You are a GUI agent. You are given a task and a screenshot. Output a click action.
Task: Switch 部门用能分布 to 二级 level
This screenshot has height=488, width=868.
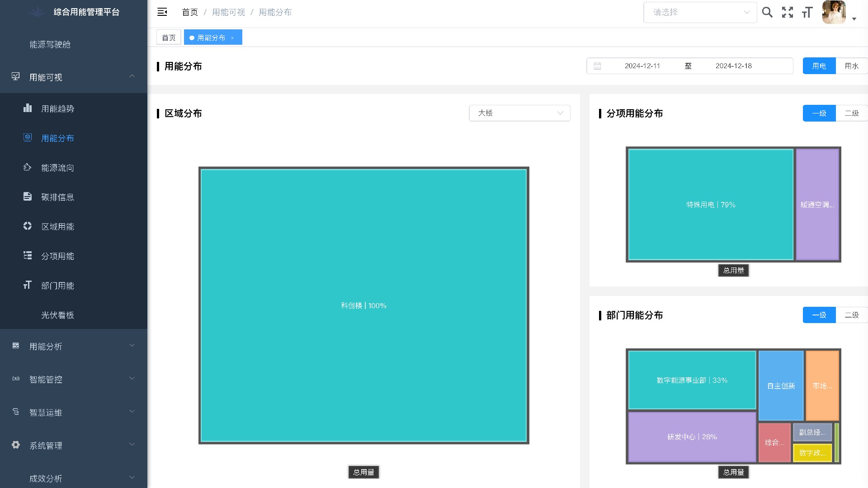point(851,315)
